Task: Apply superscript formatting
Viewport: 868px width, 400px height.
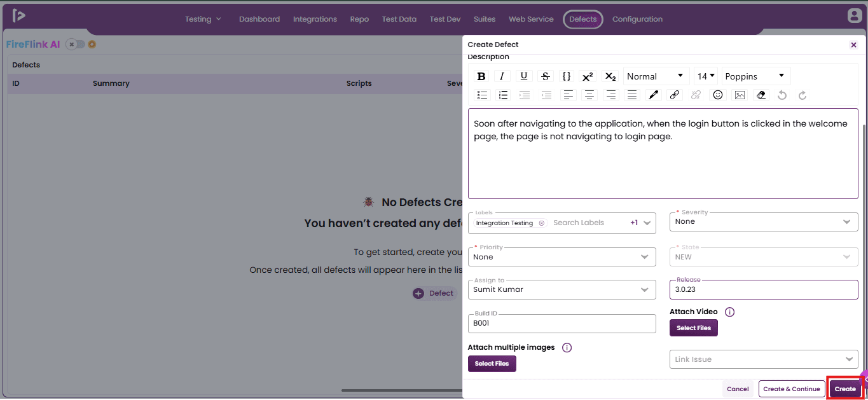Action: 588,76
